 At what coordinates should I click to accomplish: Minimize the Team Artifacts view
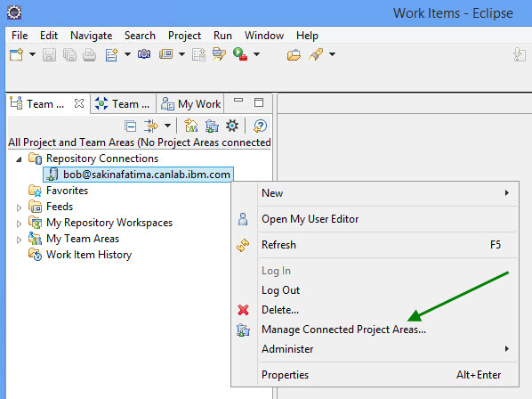238,100
